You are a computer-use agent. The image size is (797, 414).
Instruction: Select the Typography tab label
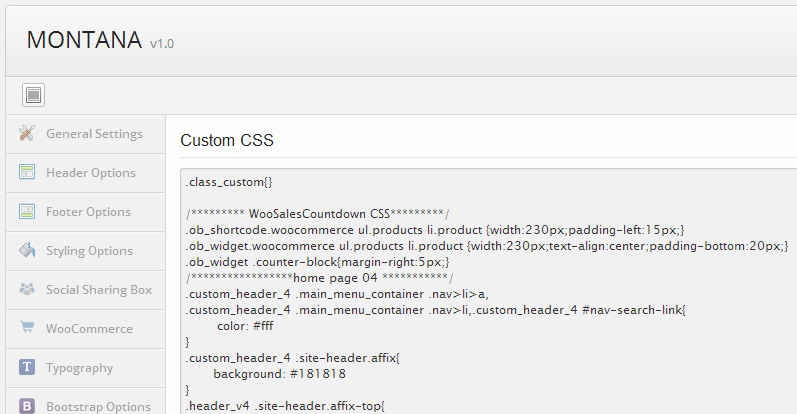(79, 368)
